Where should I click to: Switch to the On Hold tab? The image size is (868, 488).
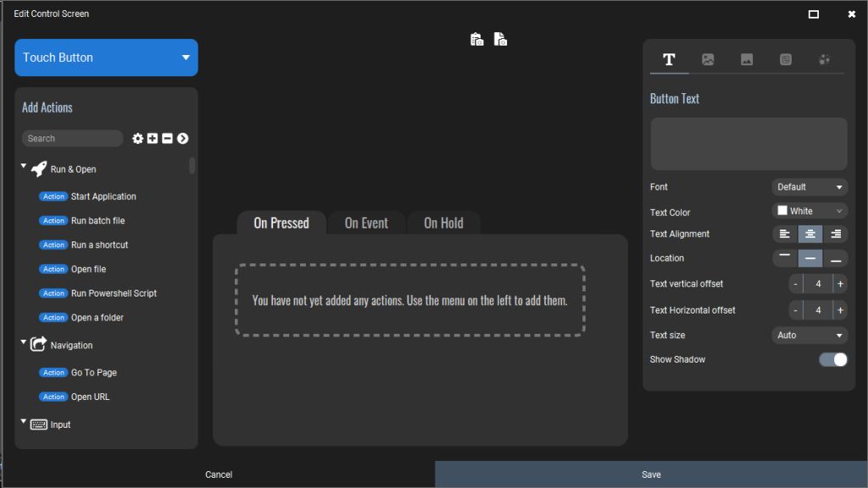coord(443,223)
